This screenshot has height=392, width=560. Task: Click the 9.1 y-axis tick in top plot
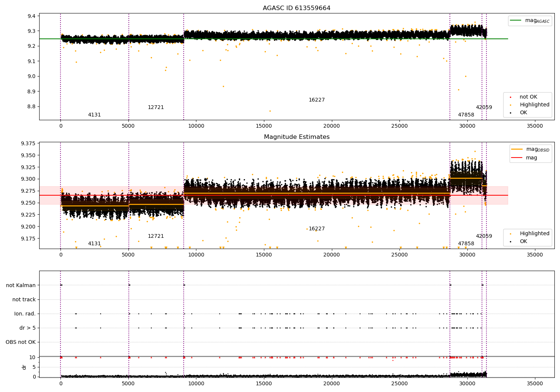[31, 61]
